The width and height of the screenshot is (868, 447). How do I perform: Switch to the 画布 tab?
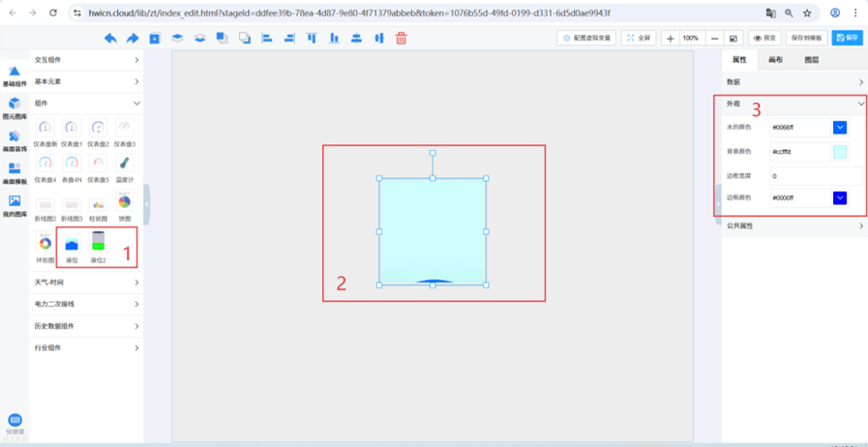click(x=775, y=60)
